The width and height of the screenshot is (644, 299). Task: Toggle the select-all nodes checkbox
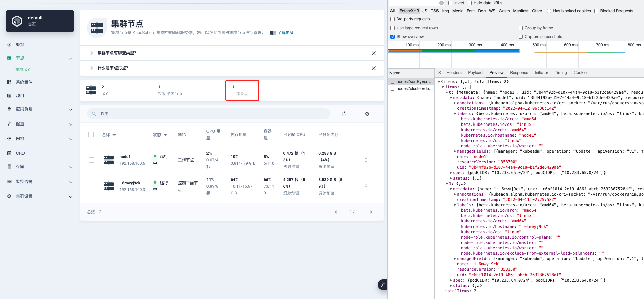[x=91, y=135]
